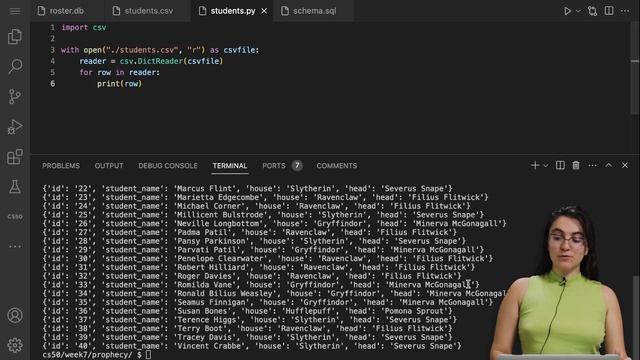Open the Source Control view
The image size is (640, 360).
coord(15,97)
